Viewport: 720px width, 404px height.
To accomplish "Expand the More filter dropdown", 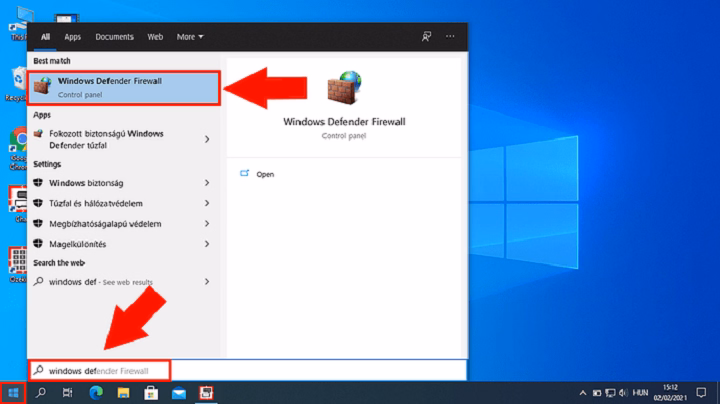I will 189,37.
